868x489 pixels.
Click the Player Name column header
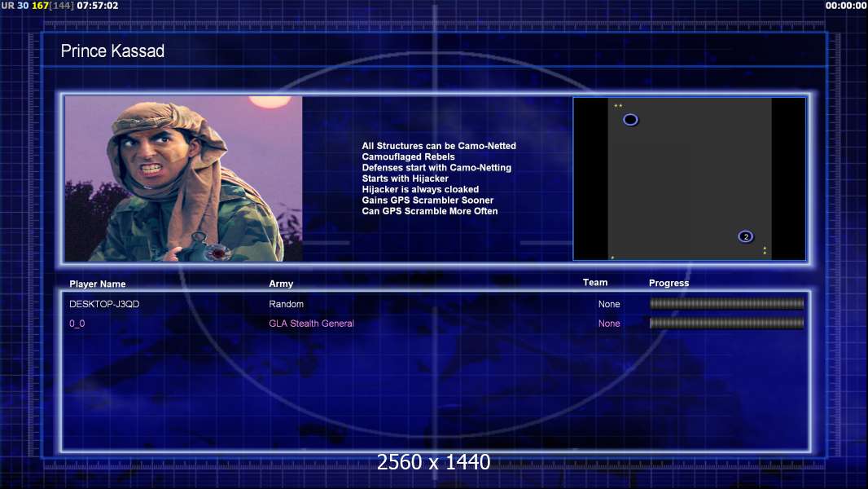pos(98,284)
